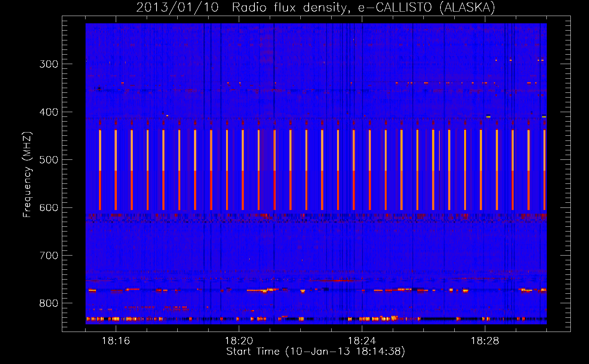Click the 18:16 time tick label
This screenshot has height=364, width=589.
116,341
